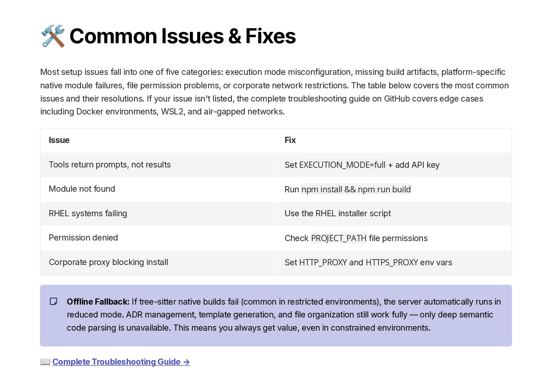
Task: Click the 'Module not found' issue cell
Action: tap(158, 189)
